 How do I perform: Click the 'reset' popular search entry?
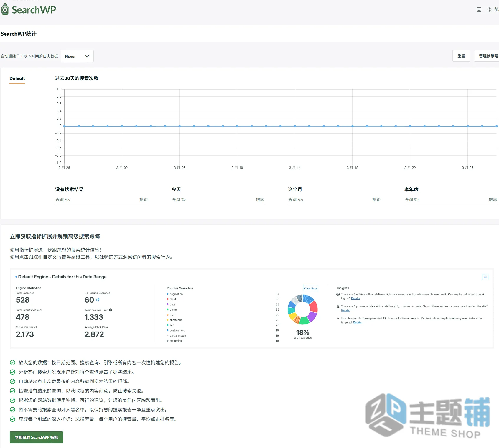(173, 299)
